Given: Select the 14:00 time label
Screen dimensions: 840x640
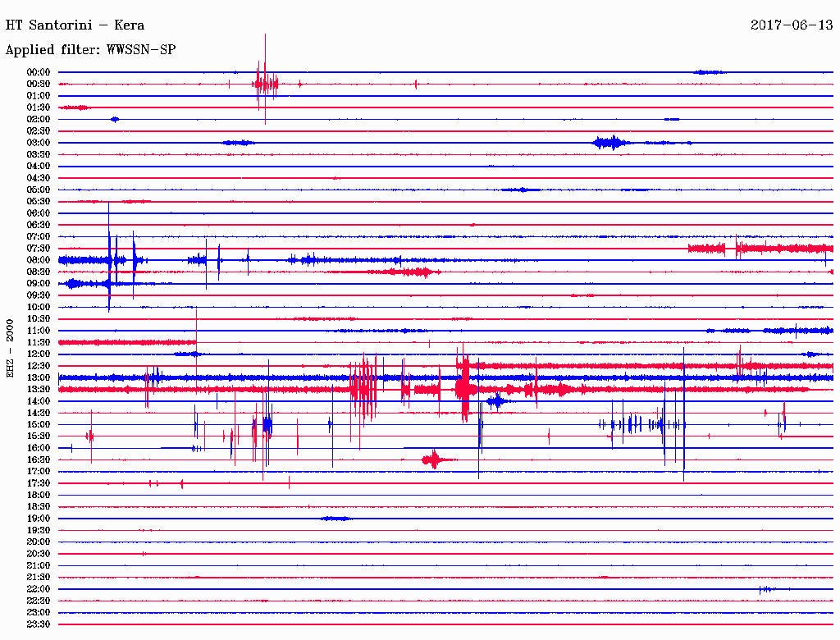Looking at the screenshot, I should (39, 401).
